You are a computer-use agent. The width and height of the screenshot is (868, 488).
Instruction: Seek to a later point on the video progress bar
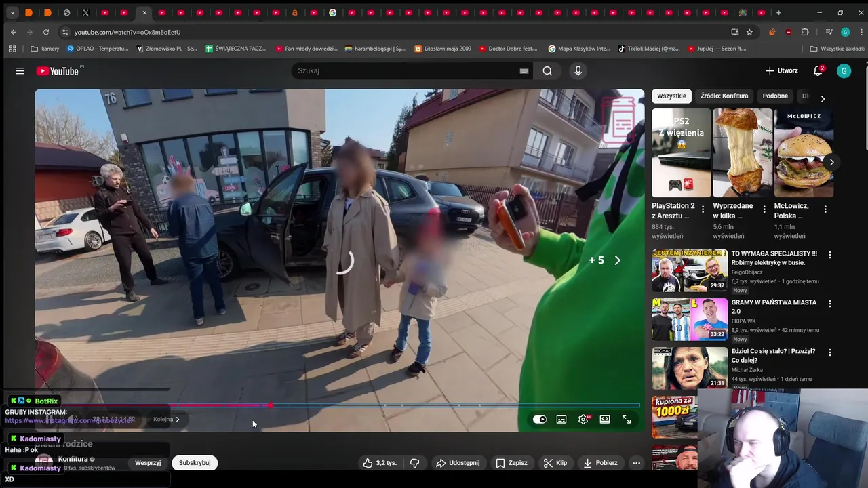click(454, 405)
